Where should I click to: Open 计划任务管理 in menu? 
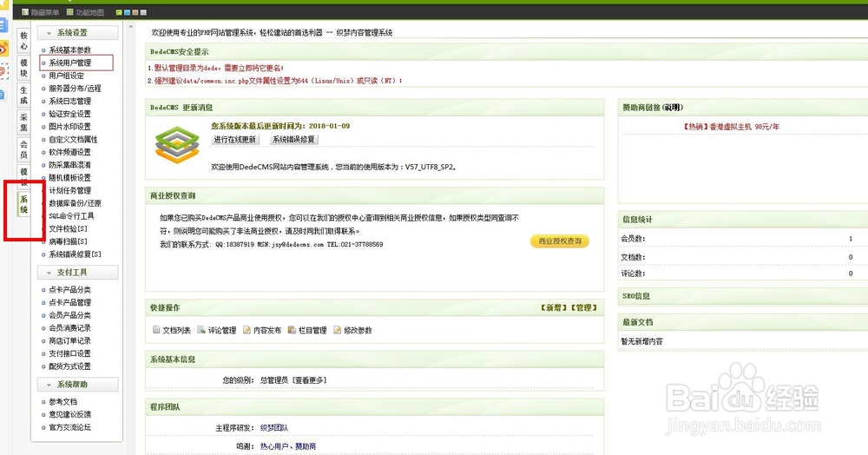pos(69,190)
